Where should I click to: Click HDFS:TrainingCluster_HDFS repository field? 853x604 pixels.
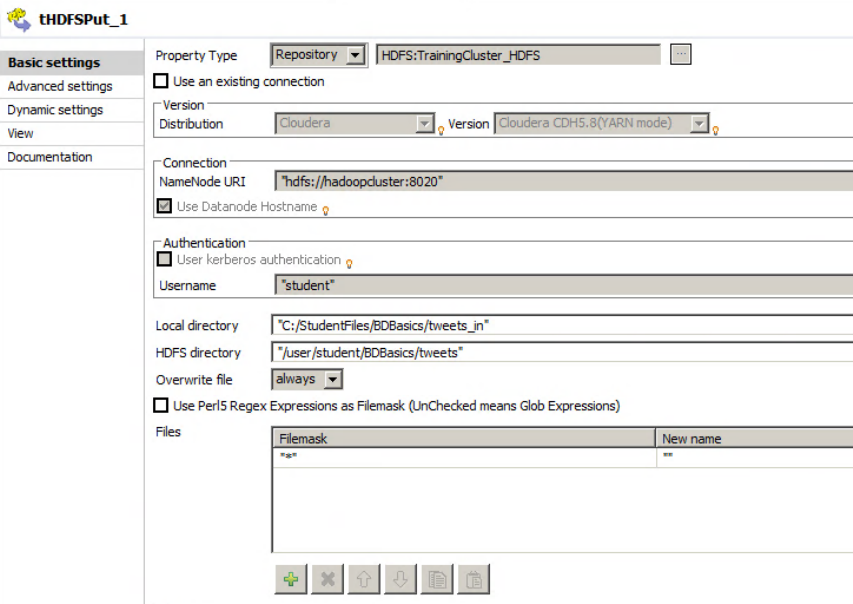click(518, 55)
